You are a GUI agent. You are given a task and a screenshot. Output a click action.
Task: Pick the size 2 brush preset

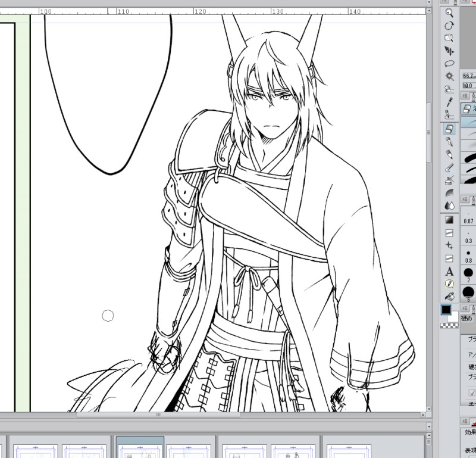coord(468,275)
